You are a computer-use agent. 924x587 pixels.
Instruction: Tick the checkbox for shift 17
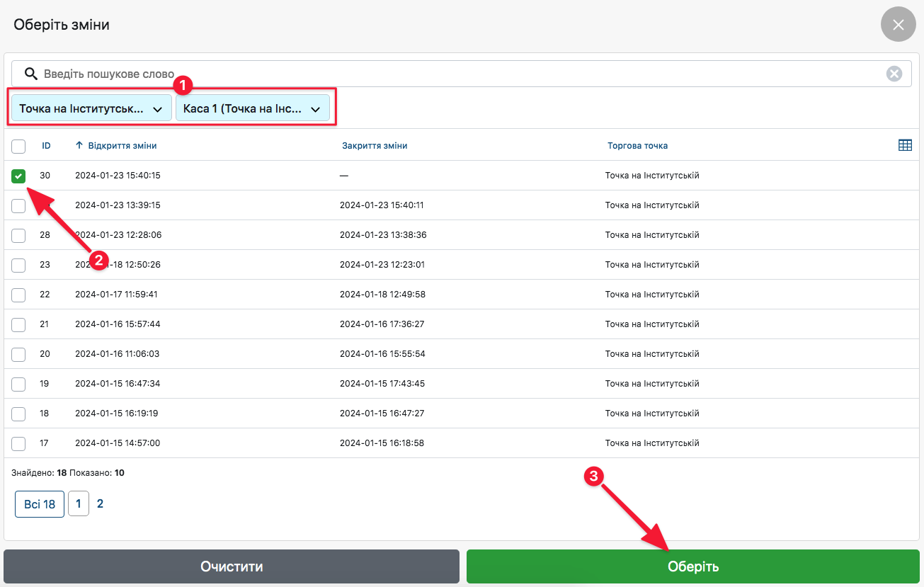[x=18, y=443]
